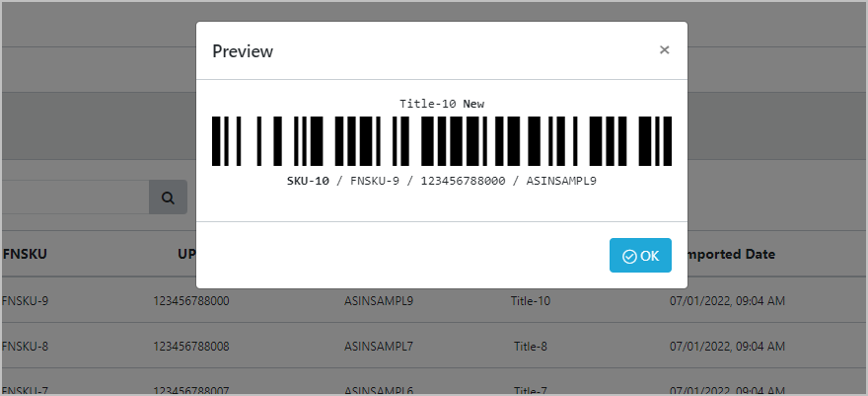Click 'ASINSAMPL9' in the barcode caption
Screen dimensions: 868x396
point(561,181)
